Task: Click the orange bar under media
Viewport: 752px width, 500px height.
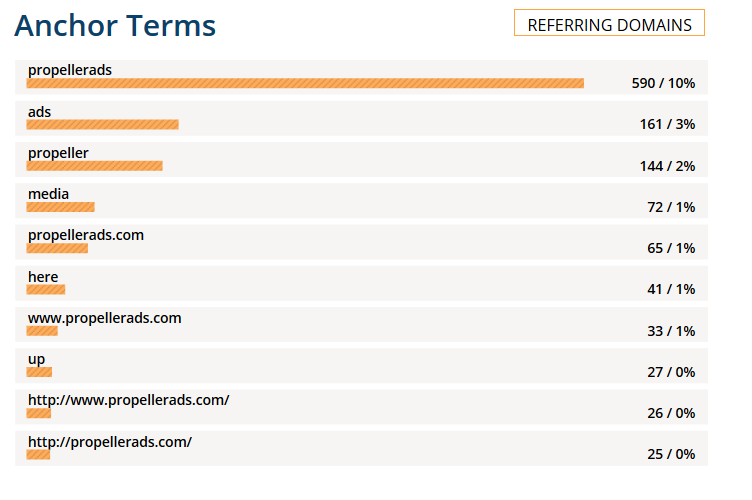Action: coord(60,207)
